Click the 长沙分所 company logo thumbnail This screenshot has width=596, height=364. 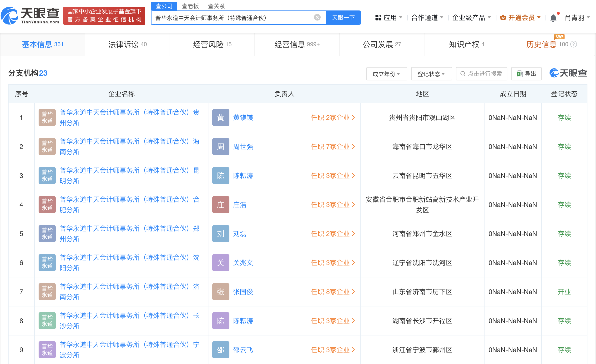coord(47,320)
